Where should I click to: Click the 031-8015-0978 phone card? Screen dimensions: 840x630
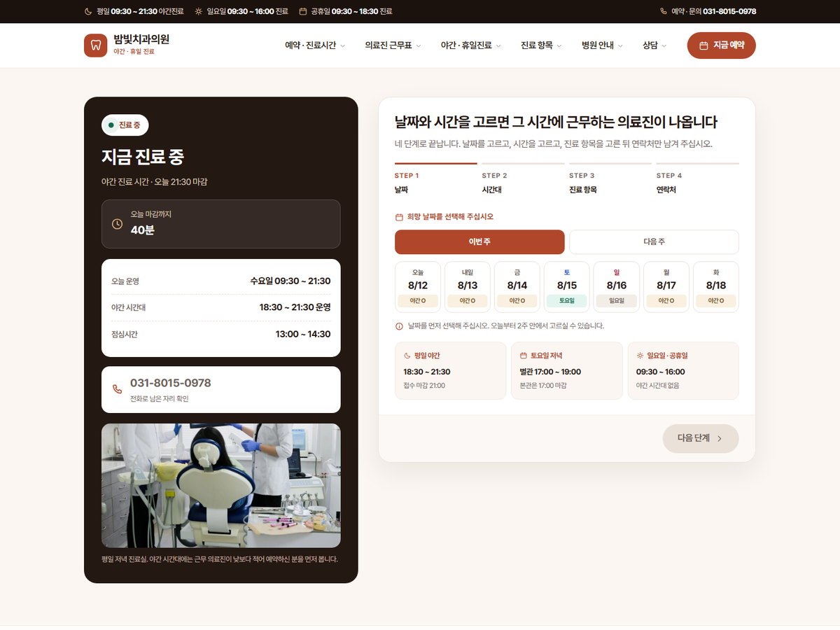coord(221,390)
